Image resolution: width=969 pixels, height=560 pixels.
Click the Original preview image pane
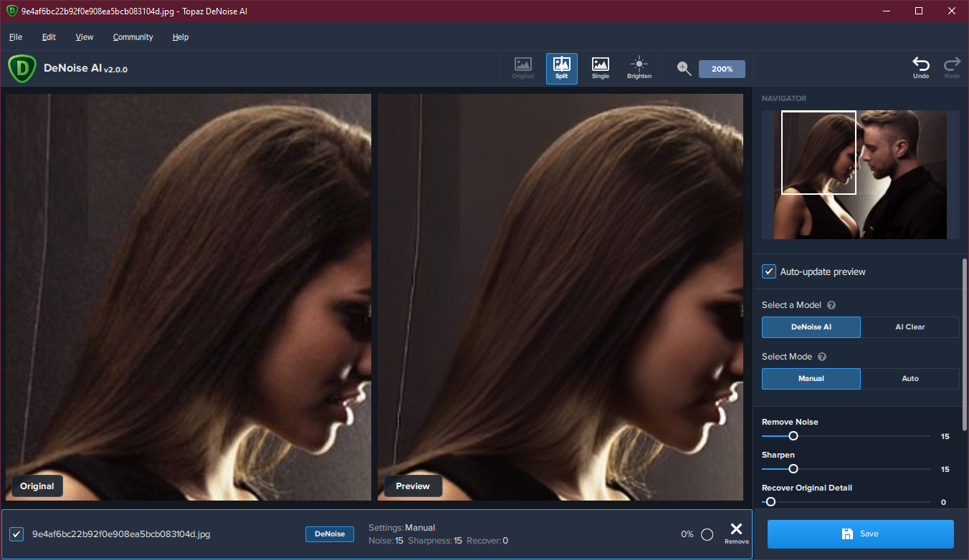point(188,297)
